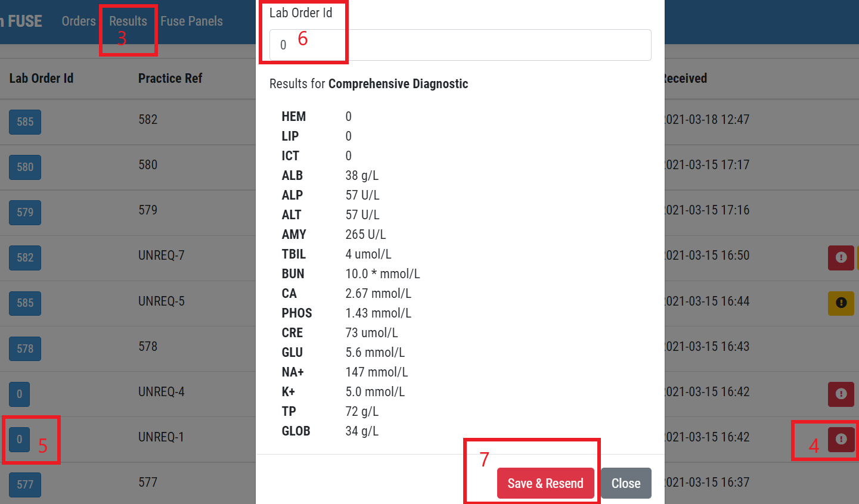Open the Orders tab
The height and width of the screenshot is (504, 859).
click(x=79, y=21)
